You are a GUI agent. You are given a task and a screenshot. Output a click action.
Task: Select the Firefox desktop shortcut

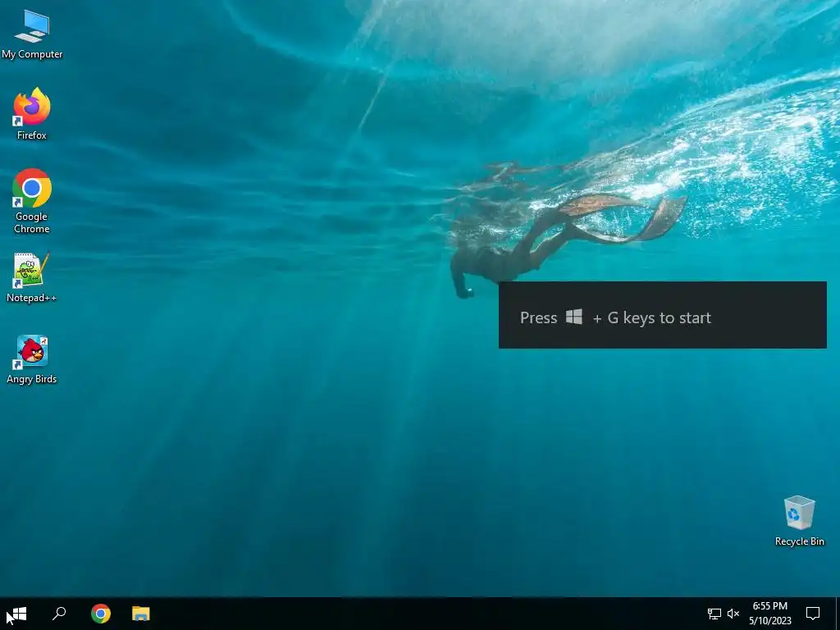(32, 113)
